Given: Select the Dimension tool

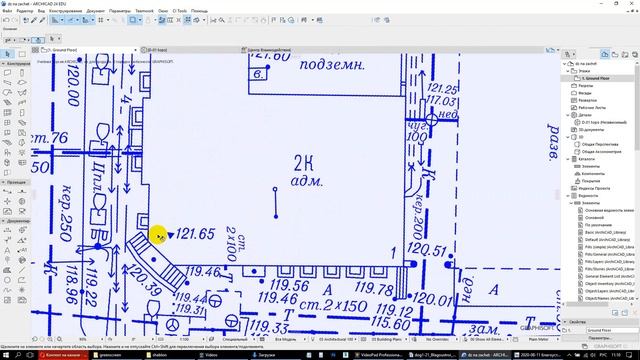Looking at the screenshot, I should point(7,230).
